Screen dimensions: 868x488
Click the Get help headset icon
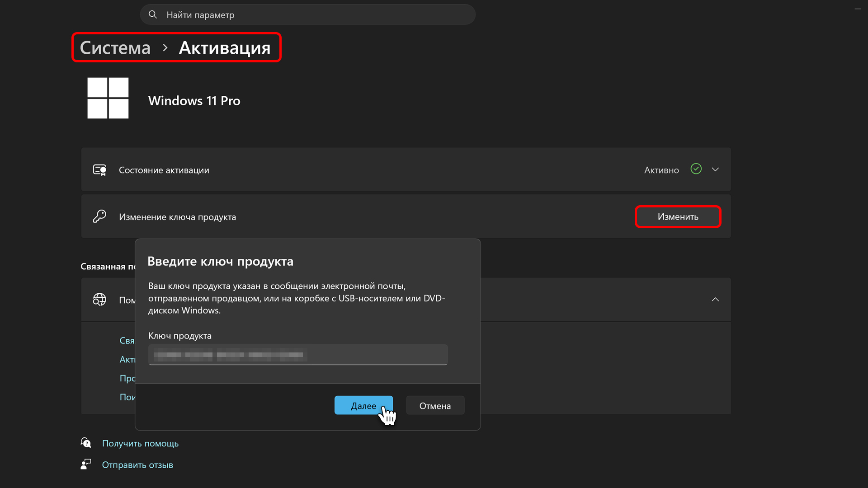coord(86,443)
